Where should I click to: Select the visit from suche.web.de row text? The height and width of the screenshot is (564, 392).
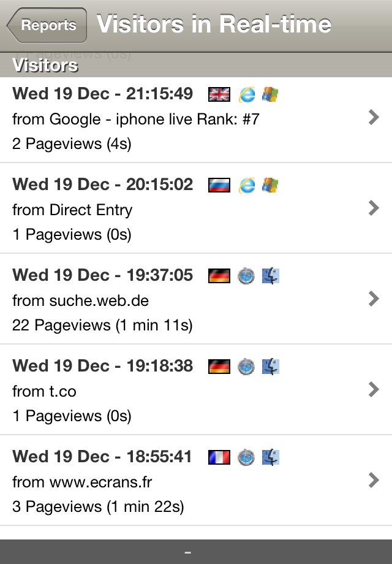[80, 300]
